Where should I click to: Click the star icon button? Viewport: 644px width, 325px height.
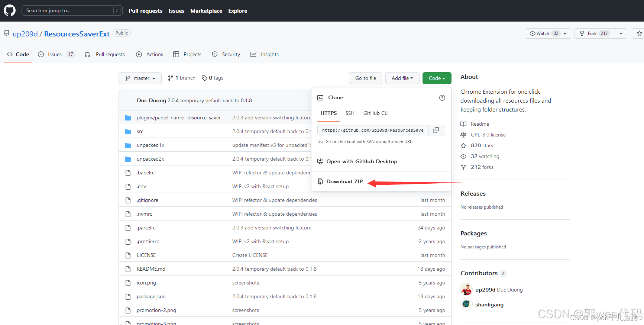coord(639,33)
